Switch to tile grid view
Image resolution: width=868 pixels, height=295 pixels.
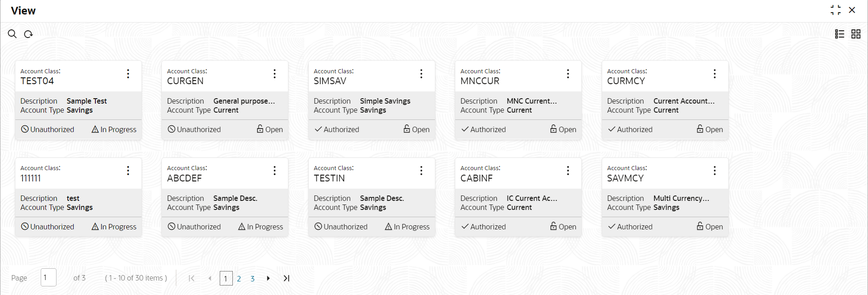(856, 34)
